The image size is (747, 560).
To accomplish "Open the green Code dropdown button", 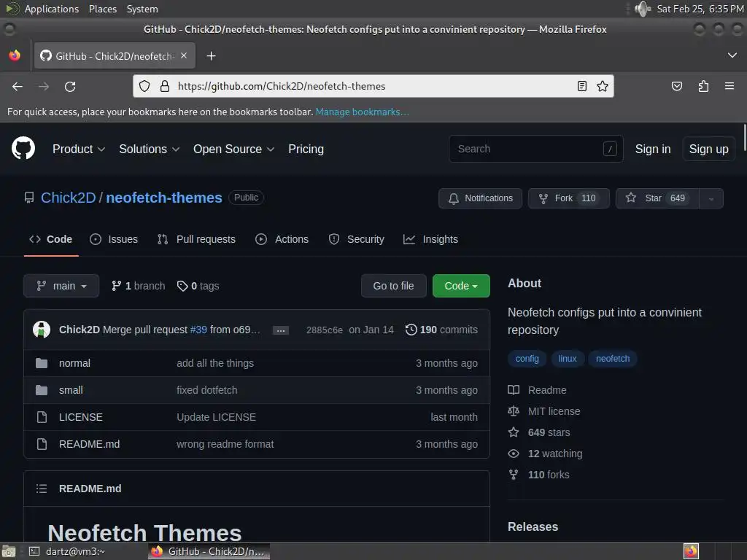I will tap(461, 286).
